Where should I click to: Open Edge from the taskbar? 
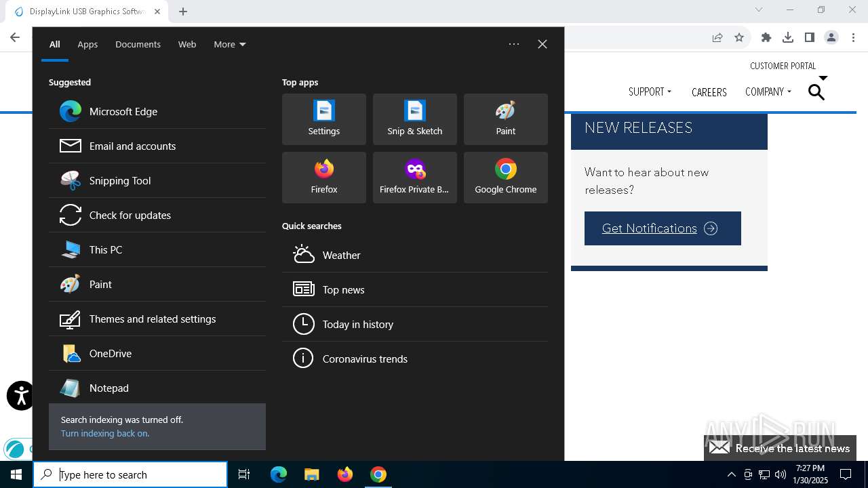click(279, 474)
